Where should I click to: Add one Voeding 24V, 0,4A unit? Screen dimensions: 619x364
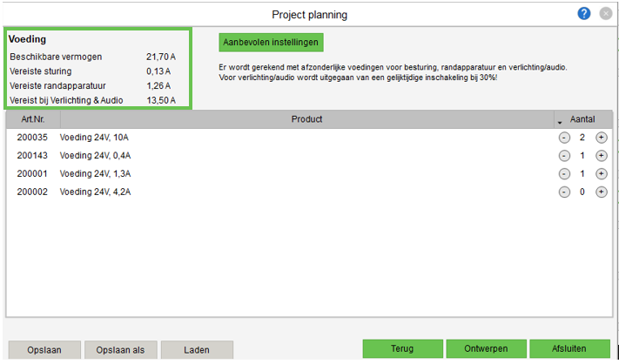(601, 156)
